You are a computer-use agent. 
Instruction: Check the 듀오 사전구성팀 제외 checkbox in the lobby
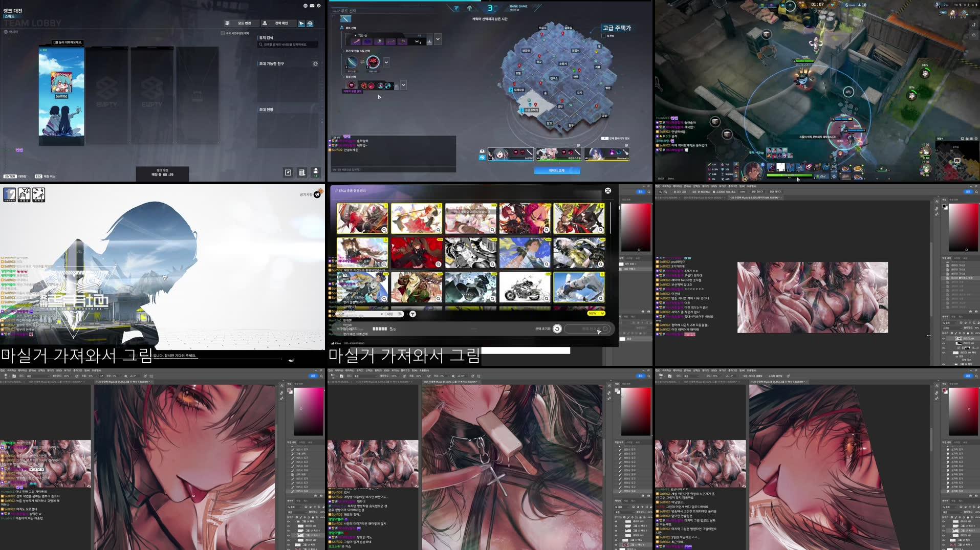[x=224, y=33]
